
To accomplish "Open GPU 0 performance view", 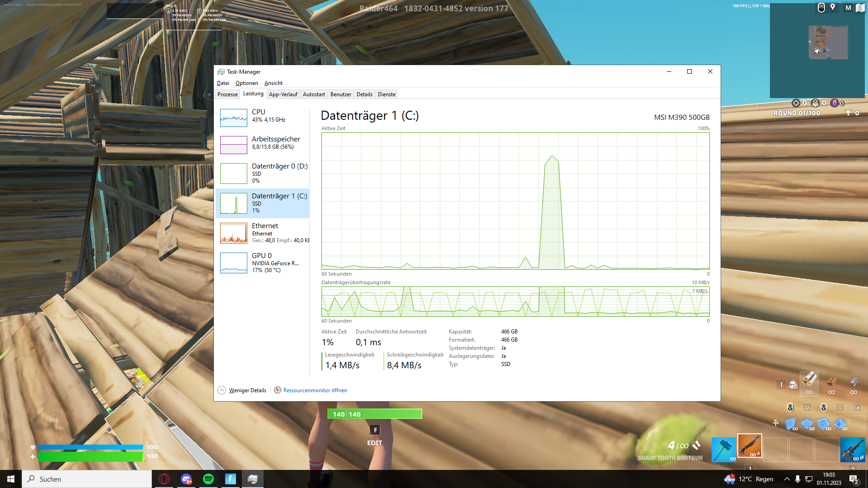I will point(262,262).
